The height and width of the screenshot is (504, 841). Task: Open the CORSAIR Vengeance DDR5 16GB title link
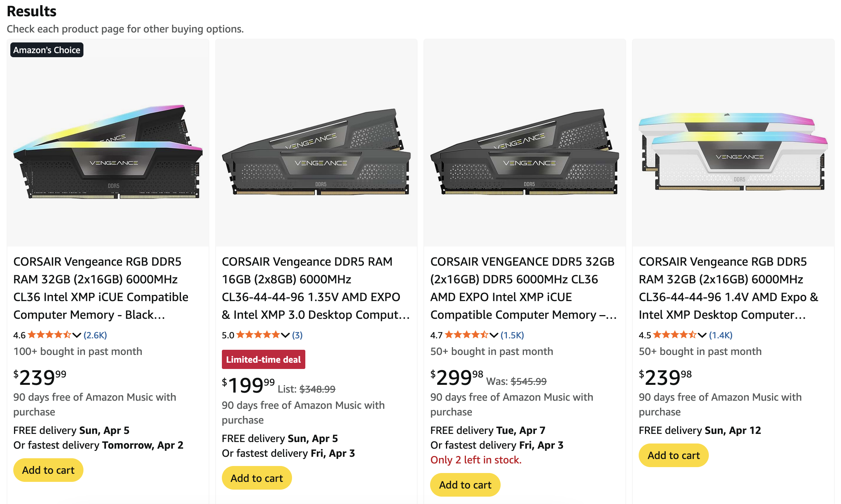coord(316,288)
